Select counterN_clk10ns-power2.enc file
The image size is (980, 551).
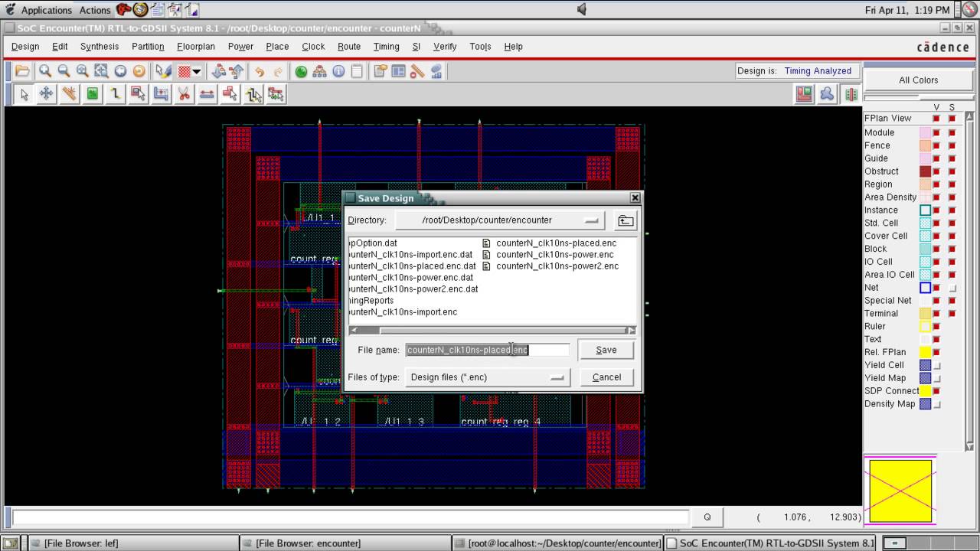[557, 266]
